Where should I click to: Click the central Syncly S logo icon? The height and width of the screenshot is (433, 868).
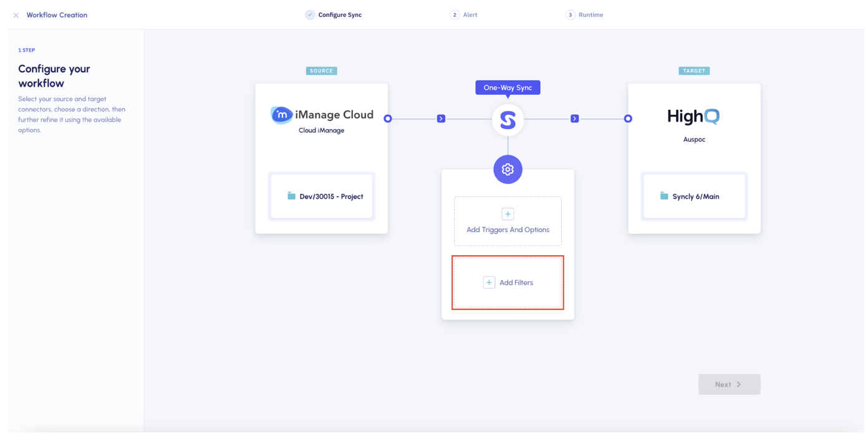coord(508,120)
